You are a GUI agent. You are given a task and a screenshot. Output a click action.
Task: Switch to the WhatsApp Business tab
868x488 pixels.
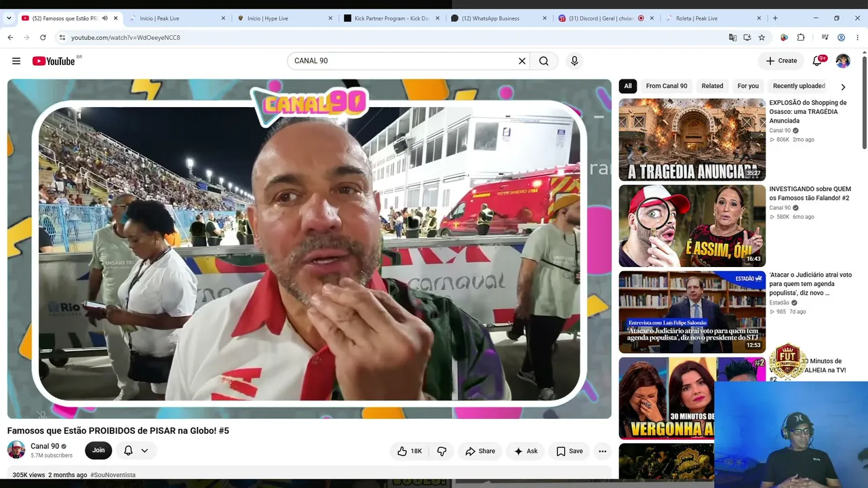(498, 18)
